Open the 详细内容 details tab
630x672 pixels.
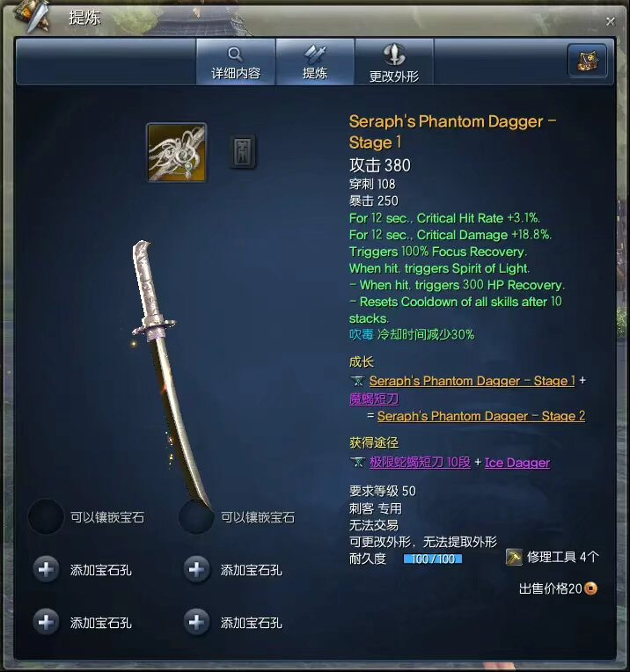(236, 62)
